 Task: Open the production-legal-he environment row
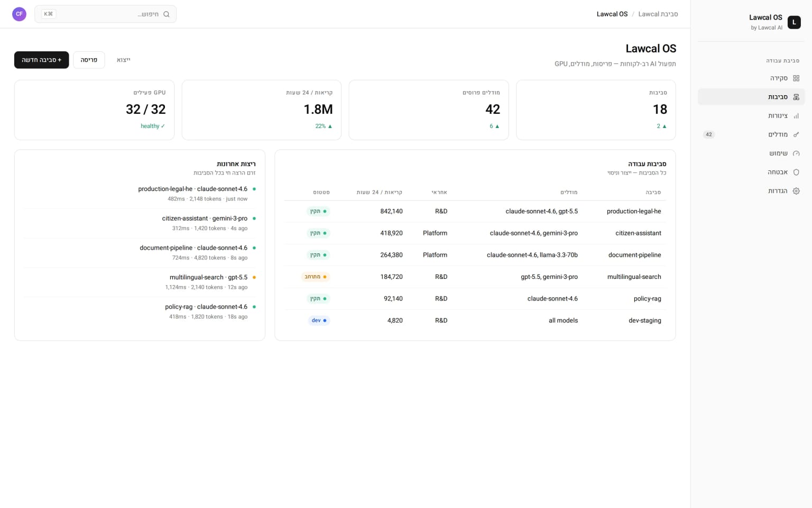pos(475,211)
